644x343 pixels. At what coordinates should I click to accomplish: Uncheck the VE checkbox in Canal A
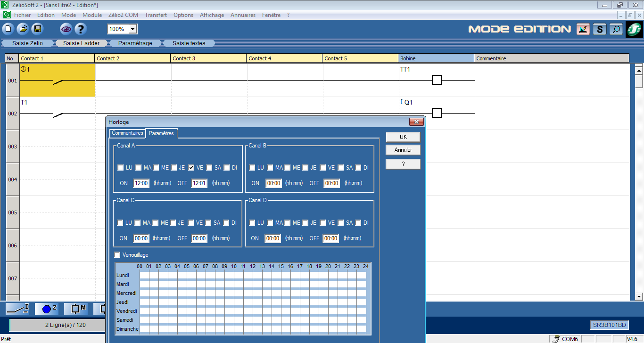pyautogui.click(x=191, y=167)
